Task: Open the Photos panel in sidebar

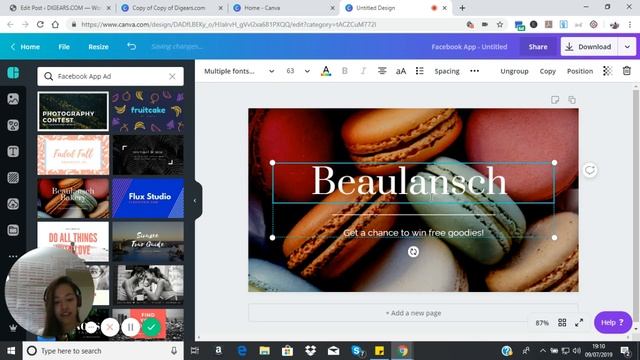Action: point(13,99)
